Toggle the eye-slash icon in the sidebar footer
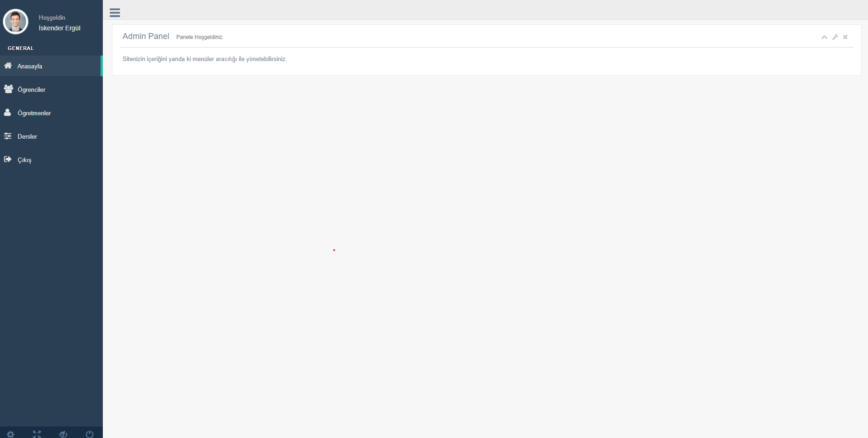 (x=63, y=434)
